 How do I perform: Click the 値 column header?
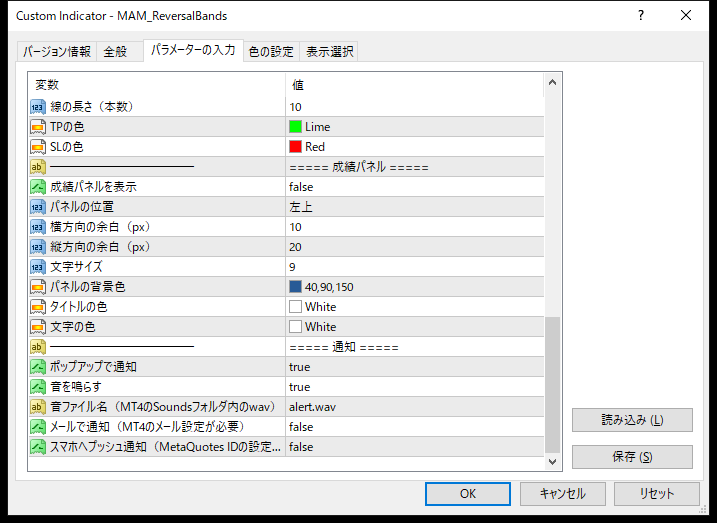tap(415, 85)
